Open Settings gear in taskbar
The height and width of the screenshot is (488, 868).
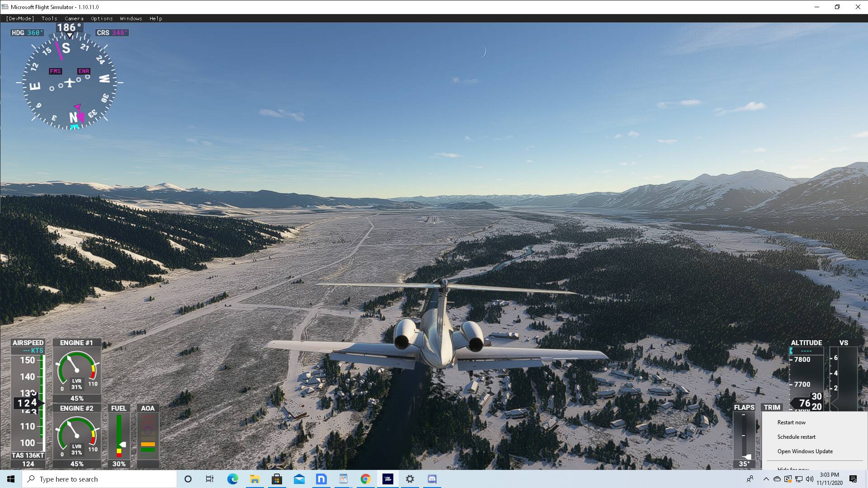(x=410, y=479)
